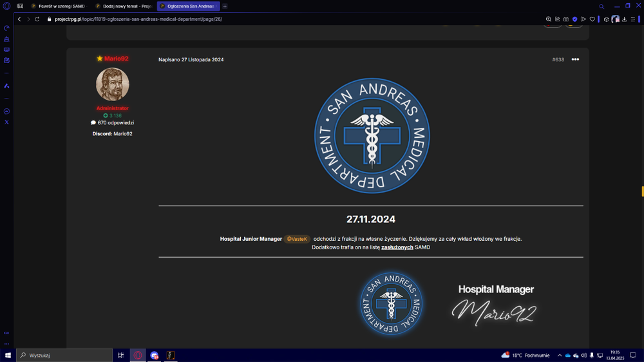644x362 pixels.
Task: Open Discord from the taskbar
Action: (x=155, y=355)
